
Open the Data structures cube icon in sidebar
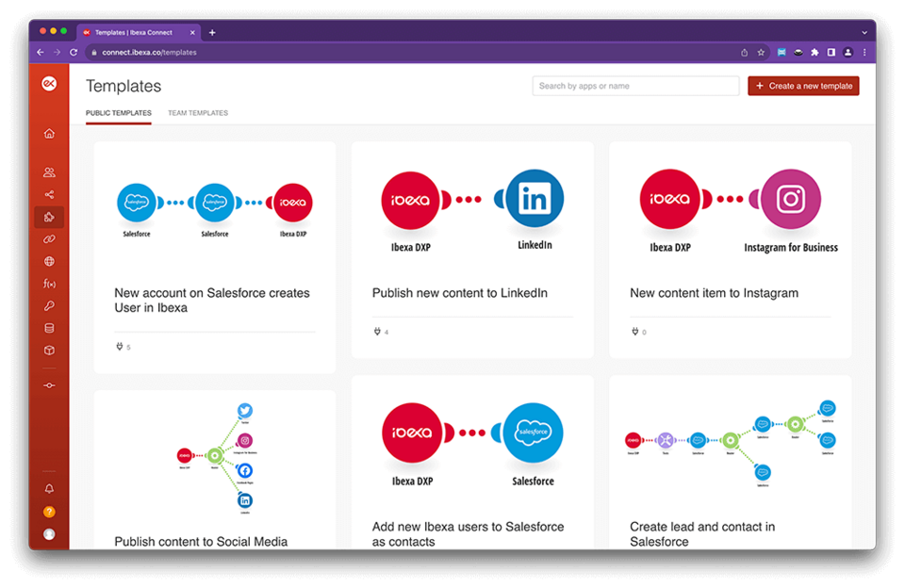click(49, 351)
